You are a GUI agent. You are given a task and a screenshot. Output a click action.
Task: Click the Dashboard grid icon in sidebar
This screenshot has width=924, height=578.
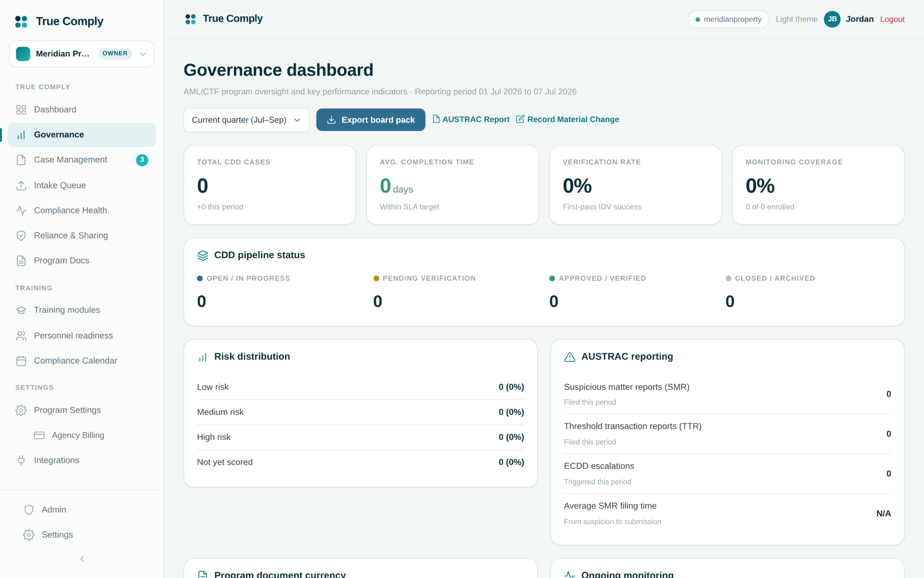pos(21,110)
